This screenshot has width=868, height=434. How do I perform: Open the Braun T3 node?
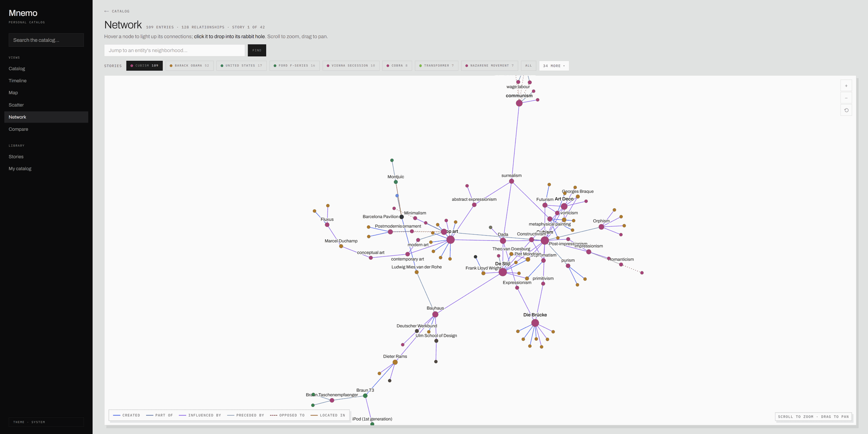click(365, 396)
